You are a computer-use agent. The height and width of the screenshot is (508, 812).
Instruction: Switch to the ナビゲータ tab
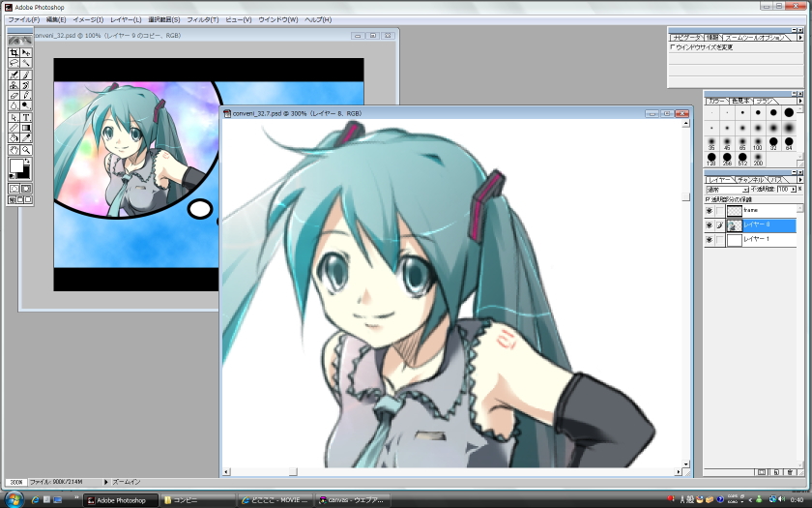tap(686, 38)
